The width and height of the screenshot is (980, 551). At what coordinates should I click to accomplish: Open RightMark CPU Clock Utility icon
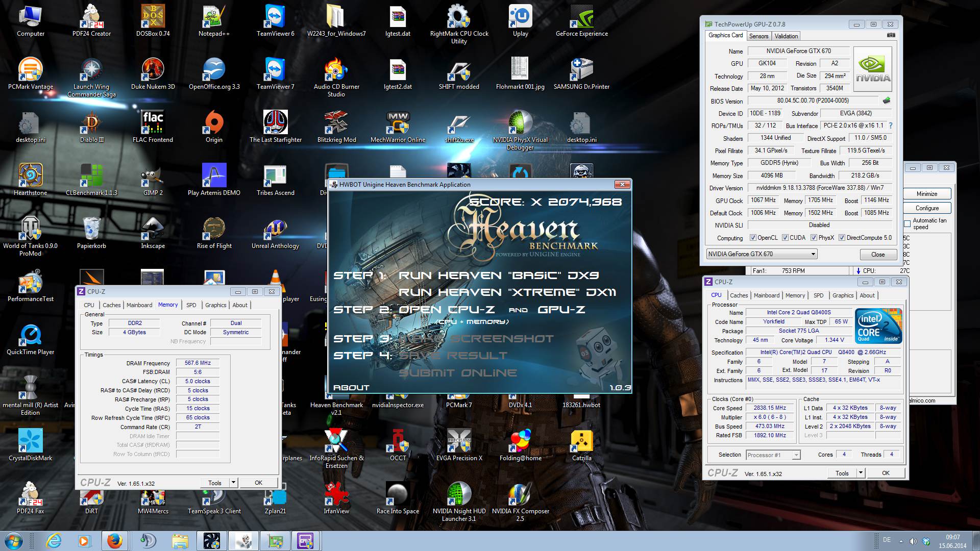(x=459, y=24)
